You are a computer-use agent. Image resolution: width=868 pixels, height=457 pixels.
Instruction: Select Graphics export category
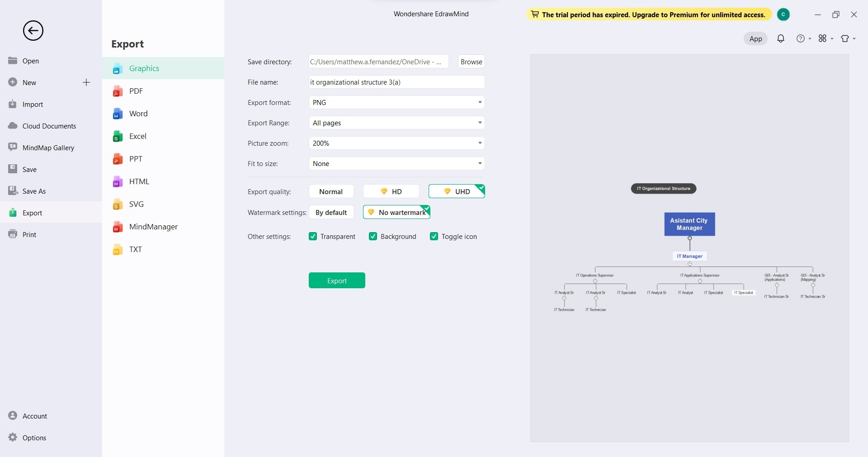[x=163, y=68]
